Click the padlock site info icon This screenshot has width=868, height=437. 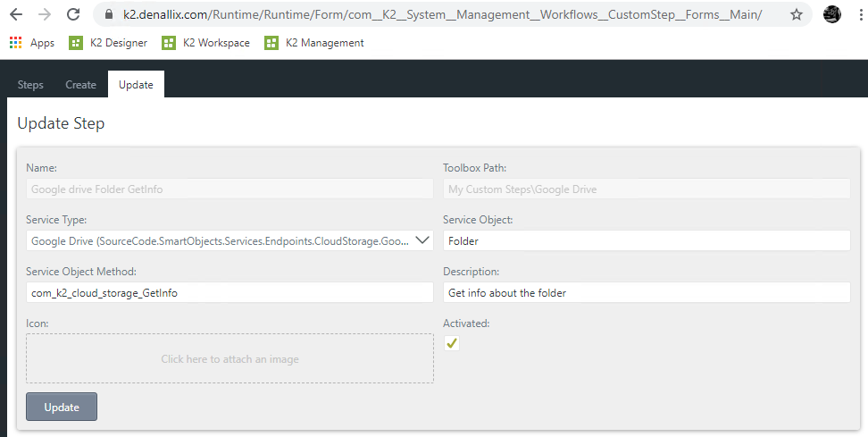tap(110, 15)
